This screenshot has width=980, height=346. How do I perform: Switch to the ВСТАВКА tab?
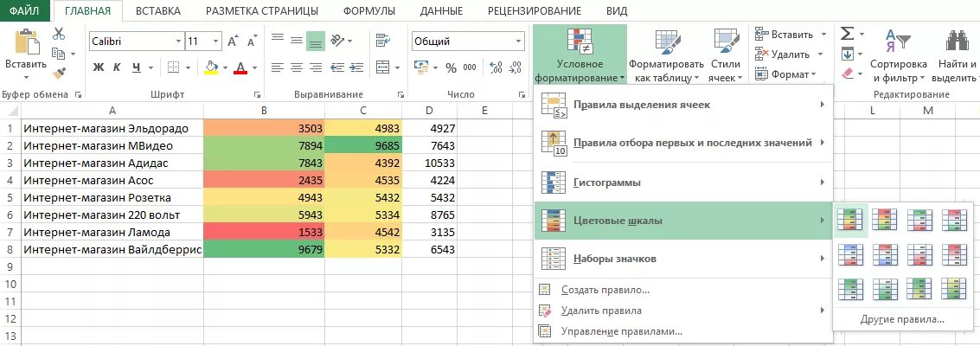pyautogui.click(x=158, y=10)
